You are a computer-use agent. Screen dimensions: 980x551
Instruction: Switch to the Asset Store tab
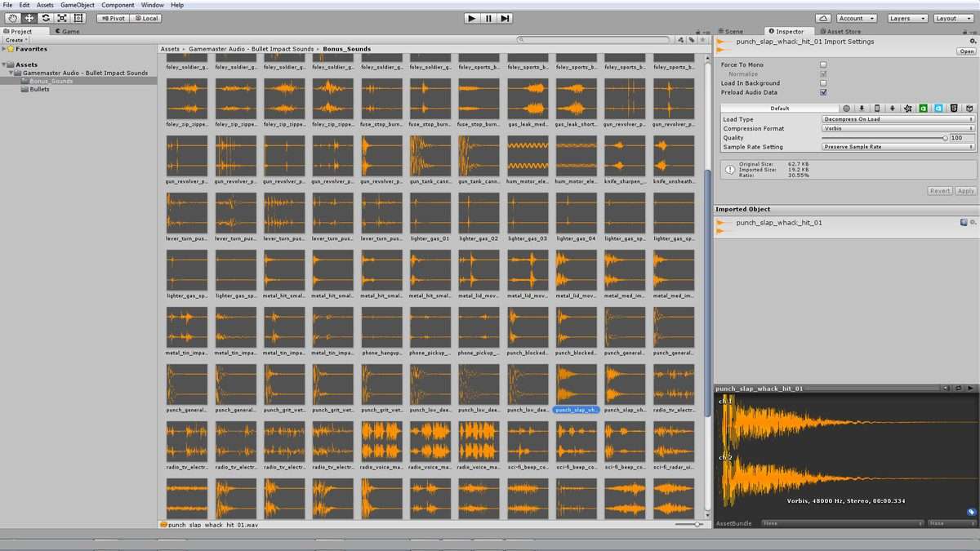tap(841, 31)
